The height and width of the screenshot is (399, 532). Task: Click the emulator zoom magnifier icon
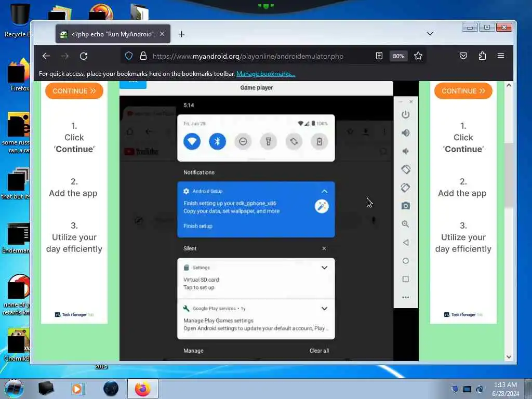(405, 224)
